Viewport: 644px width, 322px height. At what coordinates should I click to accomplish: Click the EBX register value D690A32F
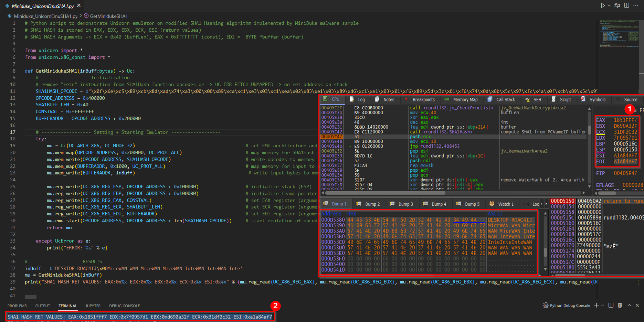[x=625, y=126]
